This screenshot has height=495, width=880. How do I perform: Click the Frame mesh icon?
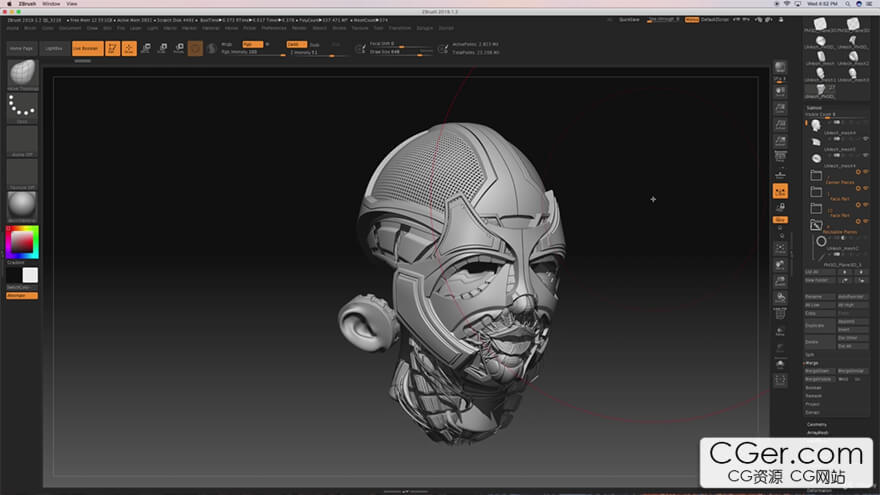[780, 249]
